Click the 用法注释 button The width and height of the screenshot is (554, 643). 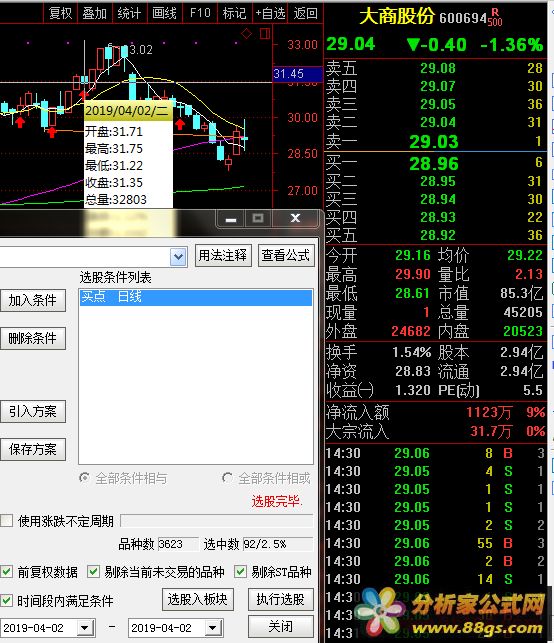223,255
